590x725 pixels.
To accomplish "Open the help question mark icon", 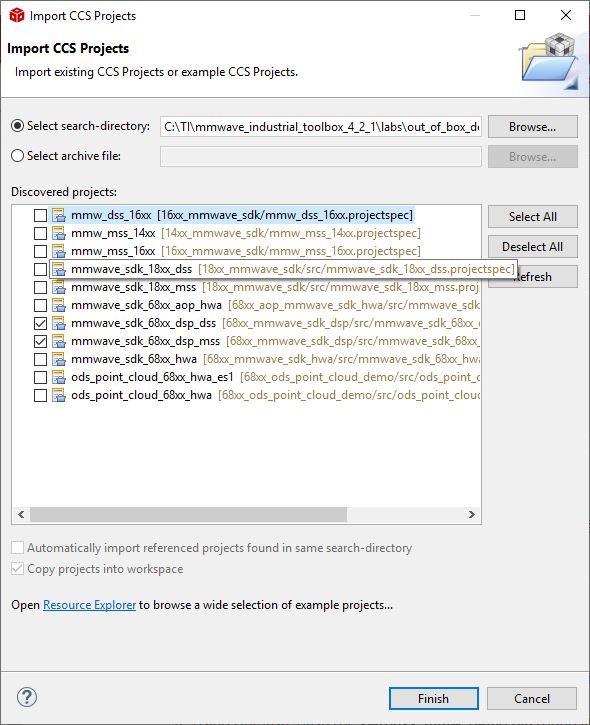I will pos(27,697).
